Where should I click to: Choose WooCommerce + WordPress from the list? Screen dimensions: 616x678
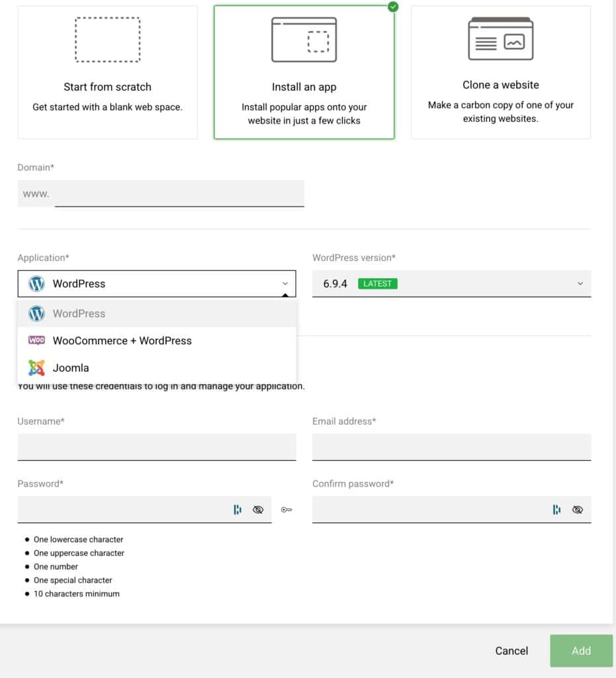157,341
